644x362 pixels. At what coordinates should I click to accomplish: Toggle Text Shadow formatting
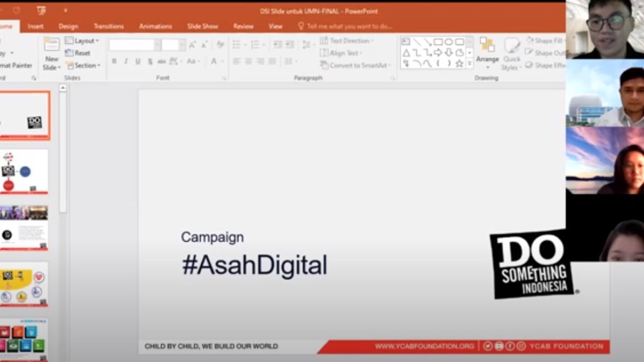[x=150, y=62]
